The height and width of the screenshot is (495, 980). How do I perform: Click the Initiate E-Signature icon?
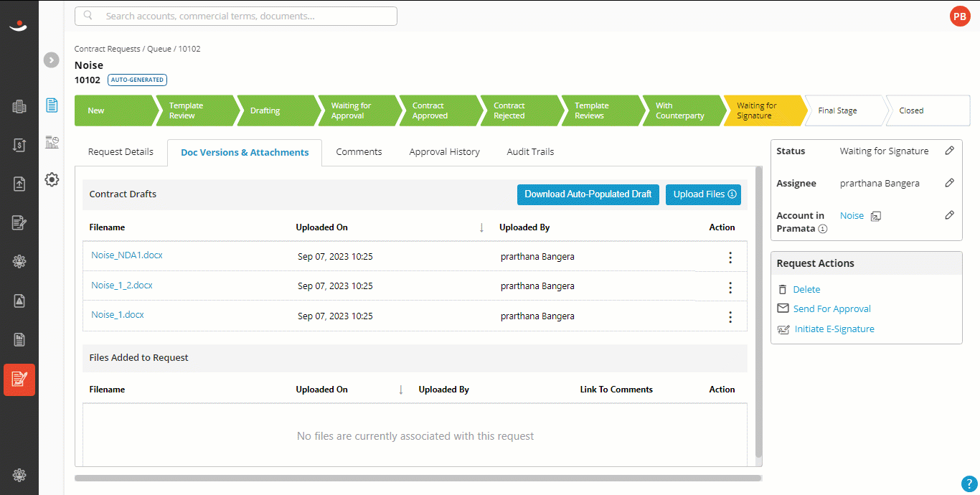tap(783, 329)
